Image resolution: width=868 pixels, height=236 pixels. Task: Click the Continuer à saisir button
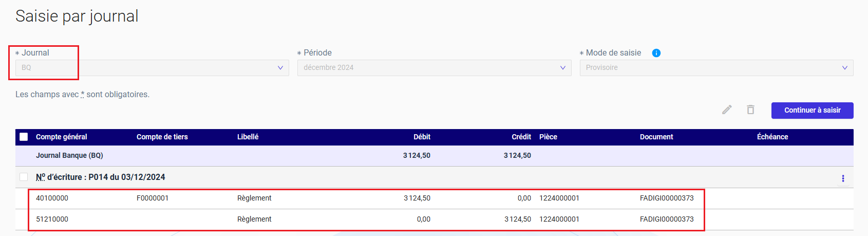pos(812,111)
